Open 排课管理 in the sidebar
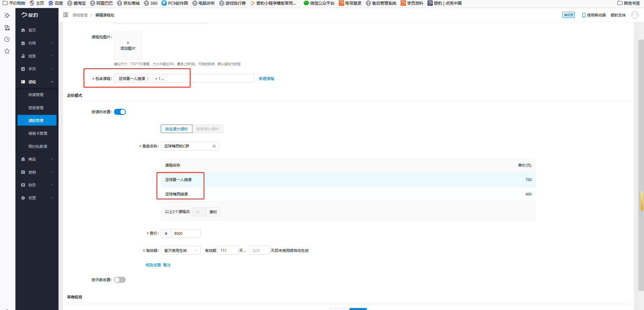 [36, 95]
